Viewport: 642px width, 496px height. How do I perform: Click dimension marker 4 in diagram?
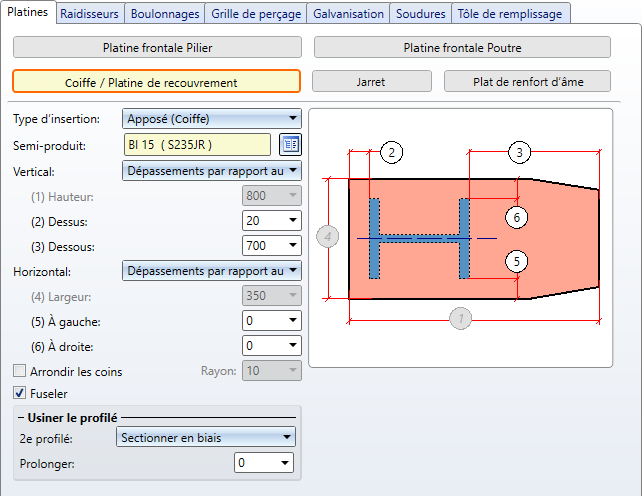click(x=328, y=236)
